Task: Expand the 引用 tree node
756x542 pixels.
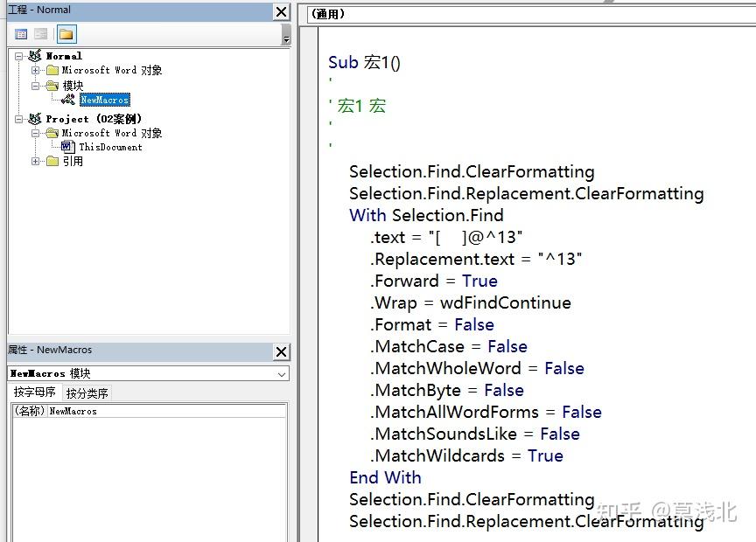Action: pos(35,162)
